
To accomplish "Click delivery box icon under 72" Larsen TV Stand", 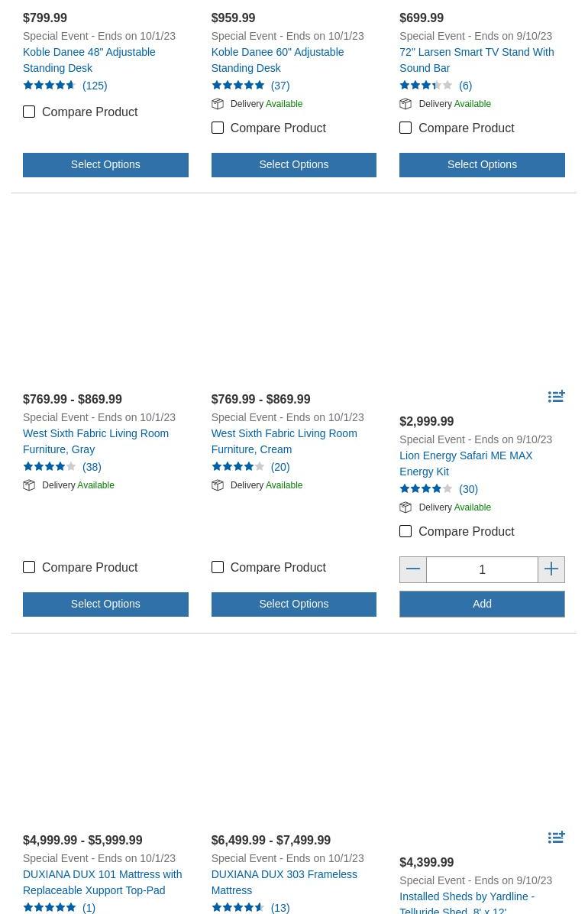I will 405,104.
